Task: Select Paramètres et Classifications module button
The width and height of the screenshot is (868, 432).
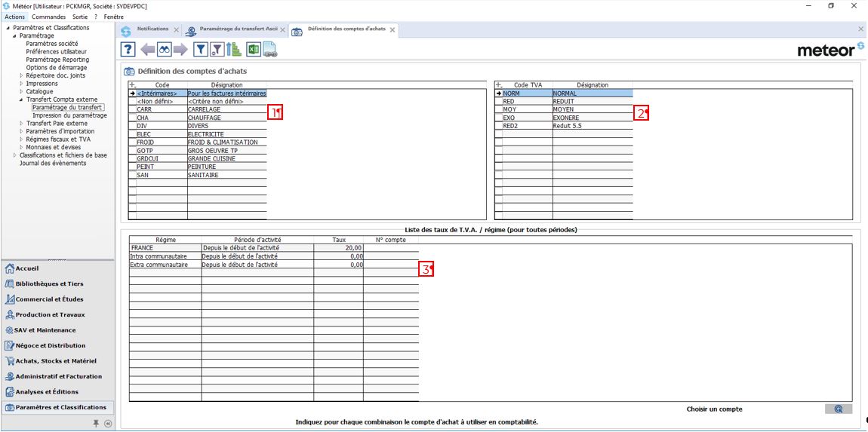Action: (x=57, y=408)
